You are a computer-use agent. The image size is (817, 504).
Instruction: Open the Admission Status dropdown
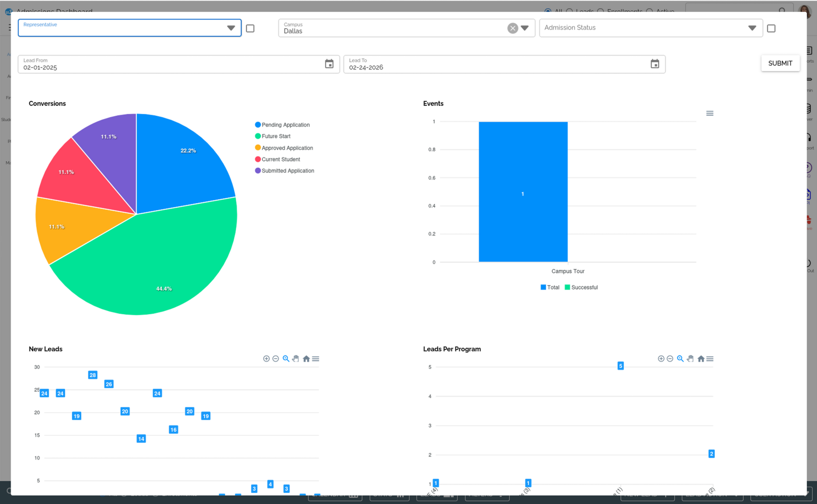point(752,28)
